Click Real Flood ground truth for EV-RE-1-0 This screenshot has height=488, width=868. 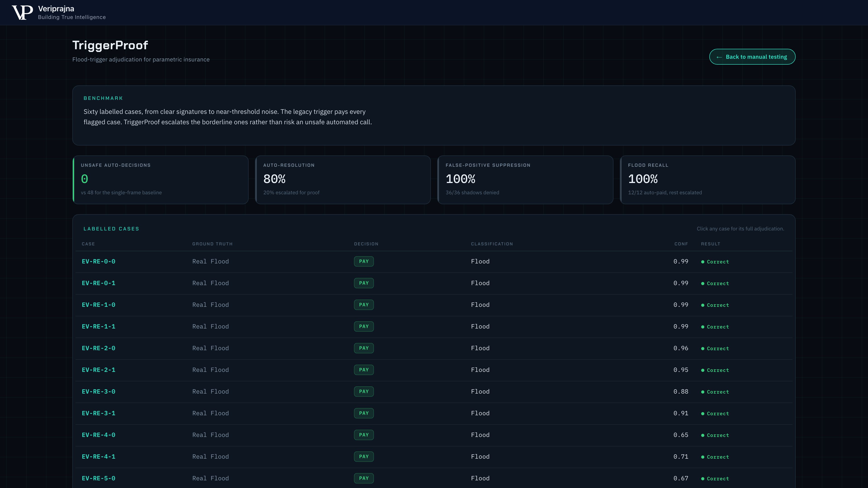click(x=210, y=305)
